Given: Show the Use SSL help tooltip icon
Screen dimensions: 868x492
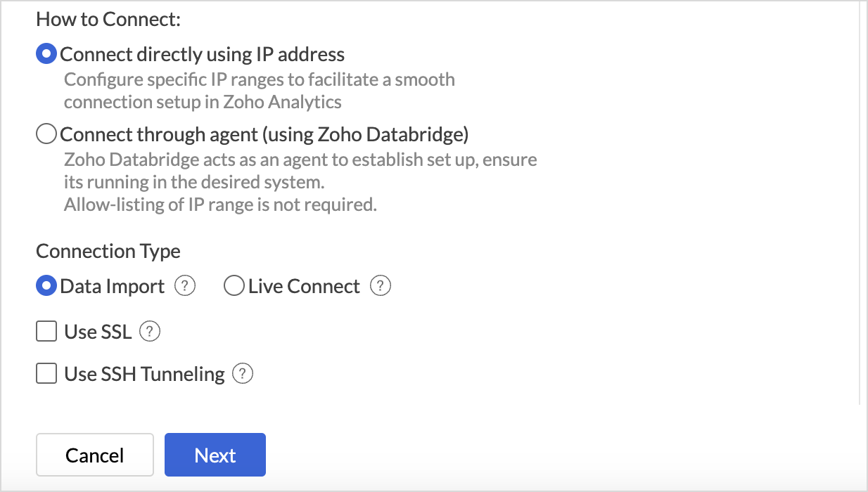Looking at the screenshot, I should (x=150, y=332).
